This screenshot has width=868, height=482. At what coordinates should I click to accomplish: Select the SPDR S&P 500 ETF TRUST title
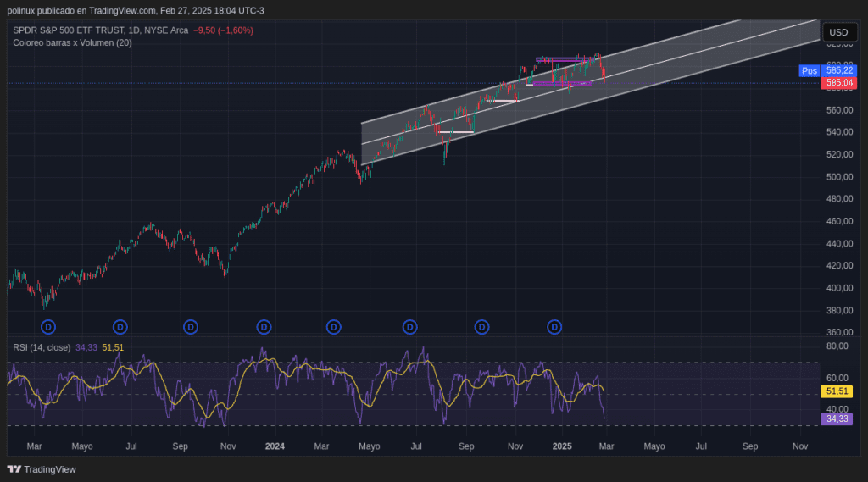[100, 30]
